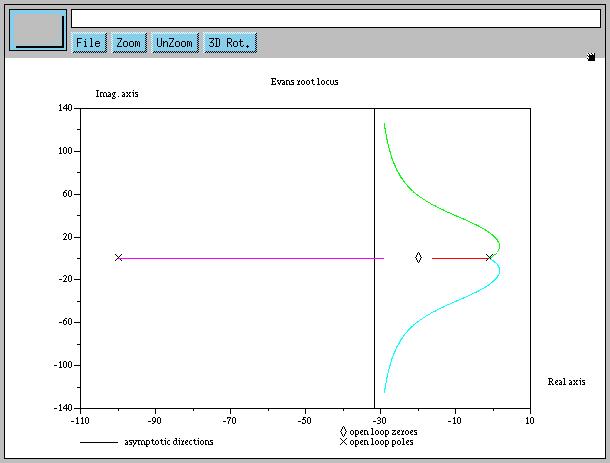
Task: Click the magenta horizontal locus line
Action: pos(250,258)
